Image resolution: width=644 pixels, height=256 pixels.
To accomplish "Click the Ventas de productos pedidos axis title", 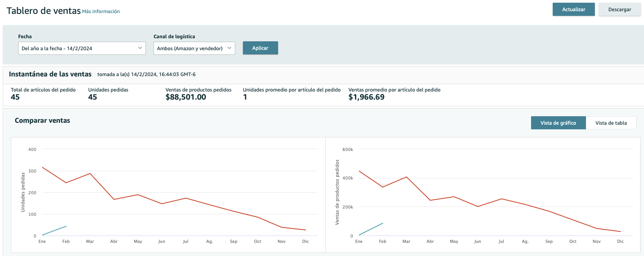I will coord(337,192).
